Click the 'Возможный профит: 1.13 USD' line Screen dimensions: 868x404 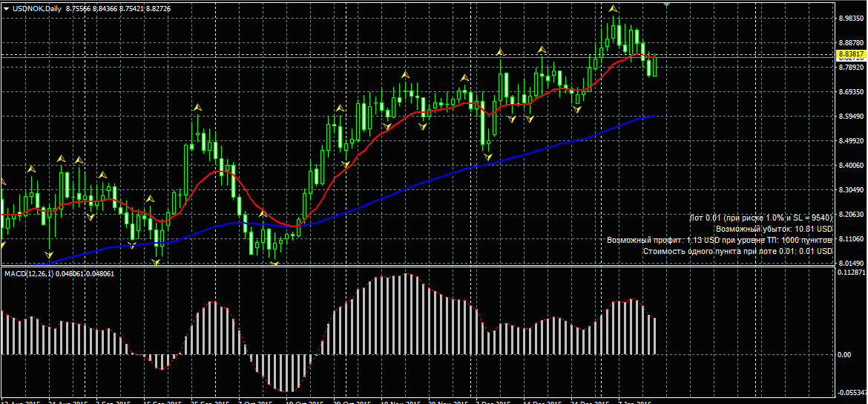(720, 240)
